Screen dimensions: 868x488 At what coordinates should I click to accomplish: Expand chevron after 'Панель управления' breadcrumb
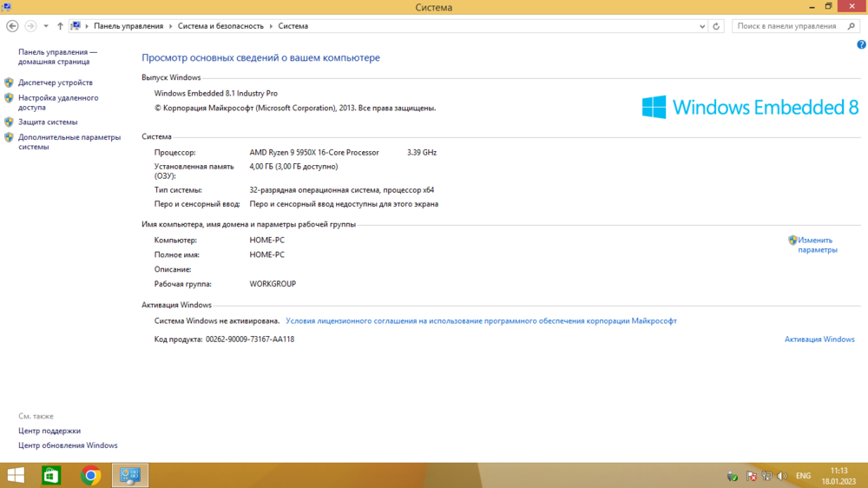coord(170,26)
